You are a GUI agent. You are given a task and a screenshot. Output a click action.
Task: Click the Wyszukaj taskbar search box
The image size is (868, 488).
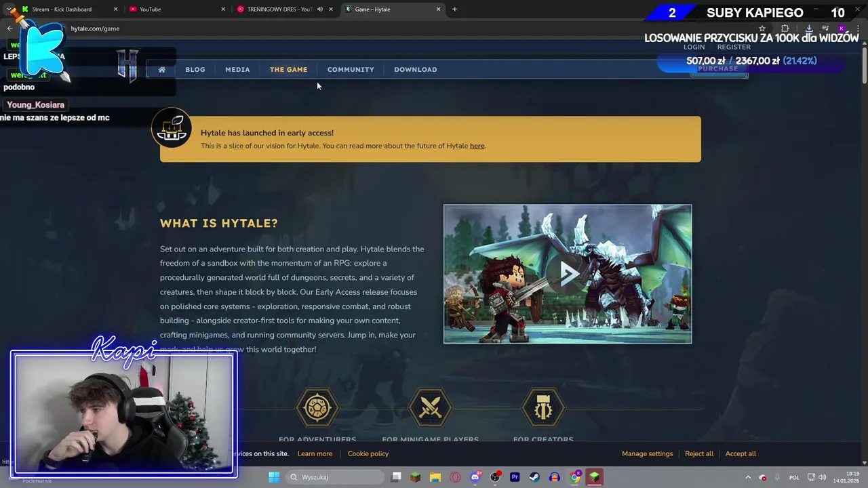(x=336, y=477)
